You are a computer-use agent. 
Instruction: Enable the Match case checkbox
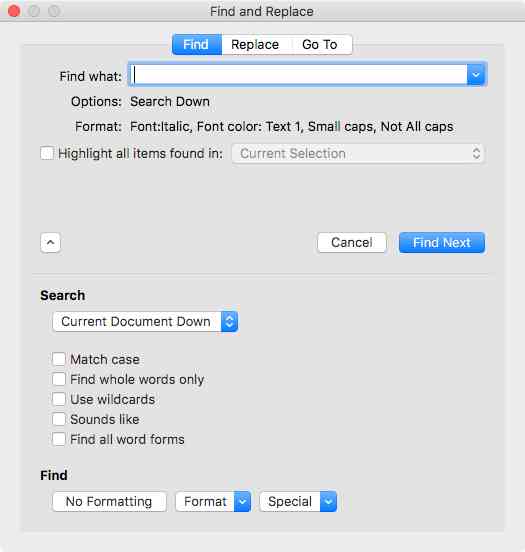[x=59, y=359]
